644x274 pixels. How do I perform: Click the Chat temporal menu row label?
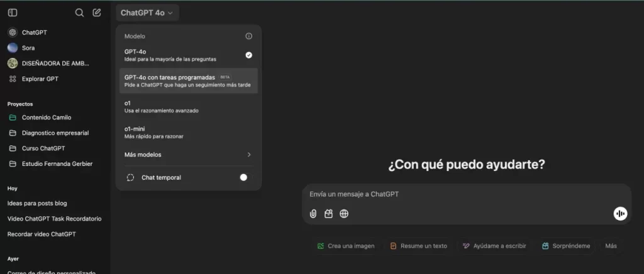click(162, 178)
